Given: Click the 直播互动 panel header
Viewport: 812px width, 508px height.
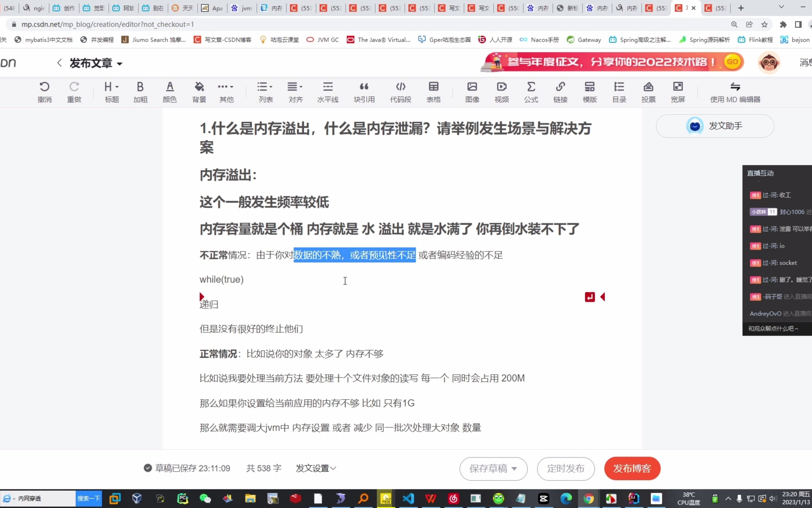Looking at the screenshot, I should click(760, 173).
